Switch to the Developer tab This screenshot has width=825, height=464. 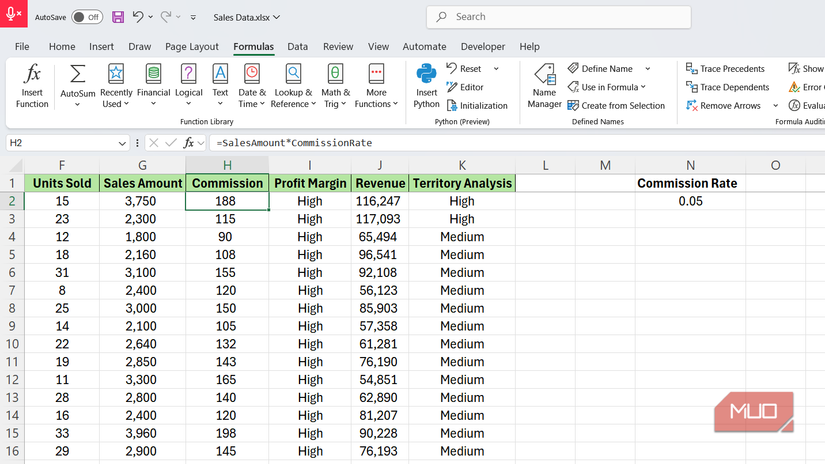pos(483,46)
